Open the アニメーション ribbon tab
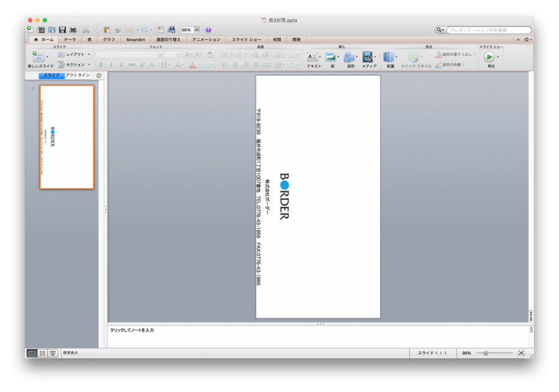The width and height of the screenshot is (559, 392). click(206, 40)
